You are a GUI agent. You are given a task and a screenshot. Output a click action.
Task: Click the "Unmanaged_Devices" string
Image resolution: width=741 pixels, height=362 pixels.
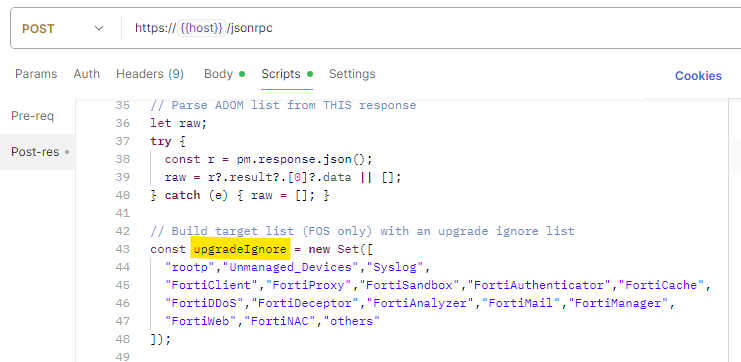(x=290, y=267)
